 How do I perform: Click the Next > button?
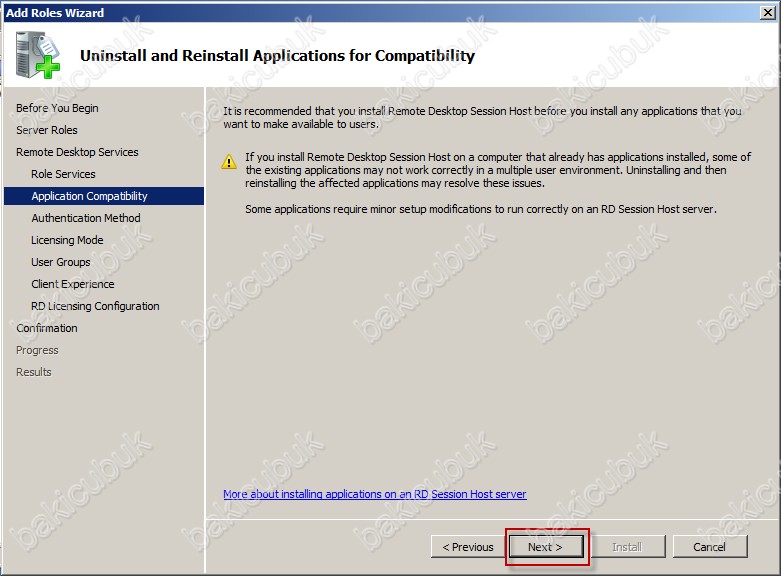[546, 547]
